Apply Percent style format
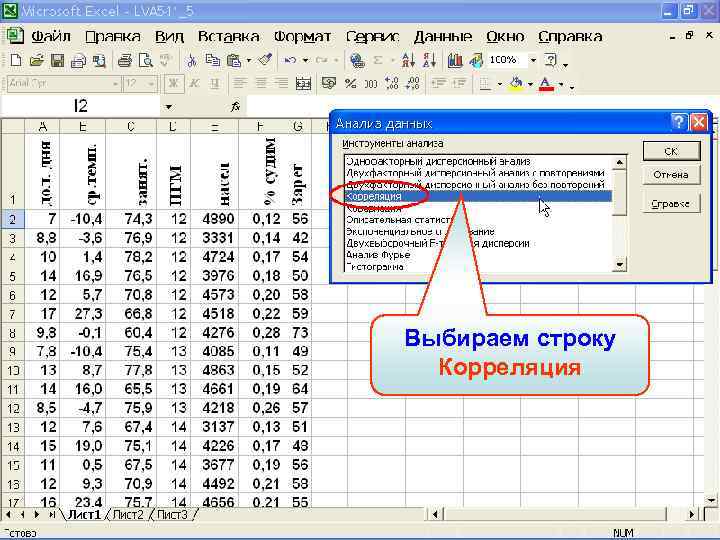Viewport: 720px width, 540px height. coord(350,84)
